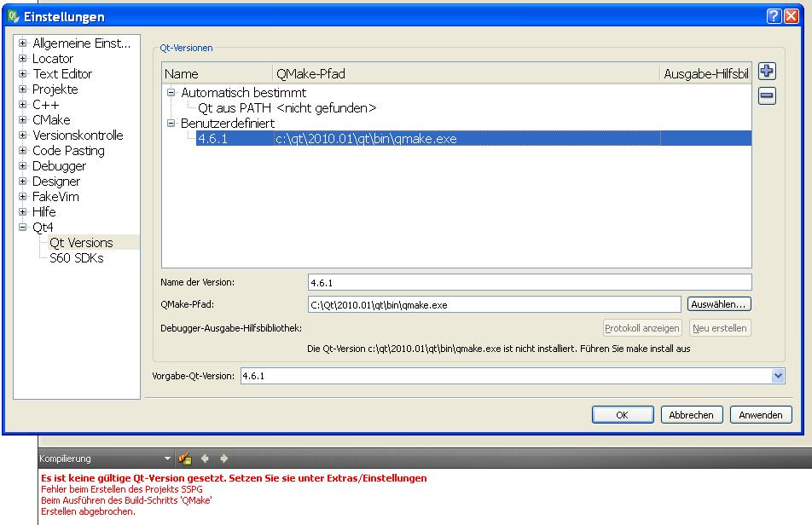The image size is (812, 525).
Task: Expand the Locator category
Action: point(23,59)
